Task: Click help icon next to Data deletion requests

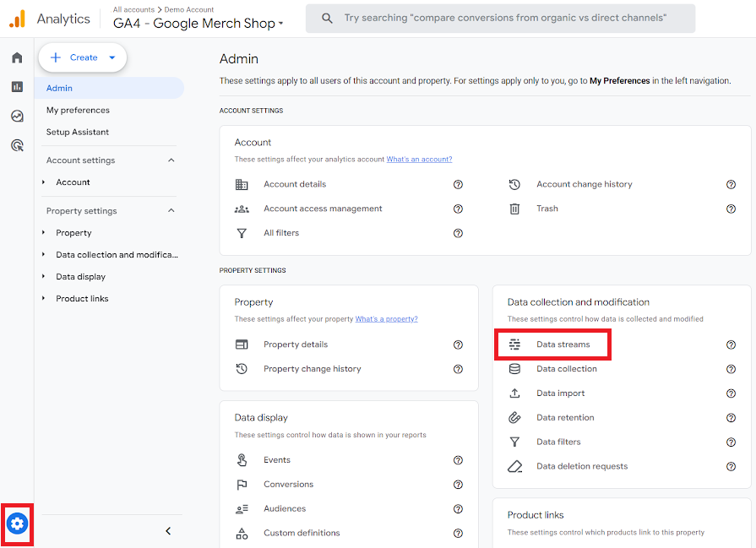Action: [x=731, y=467]
